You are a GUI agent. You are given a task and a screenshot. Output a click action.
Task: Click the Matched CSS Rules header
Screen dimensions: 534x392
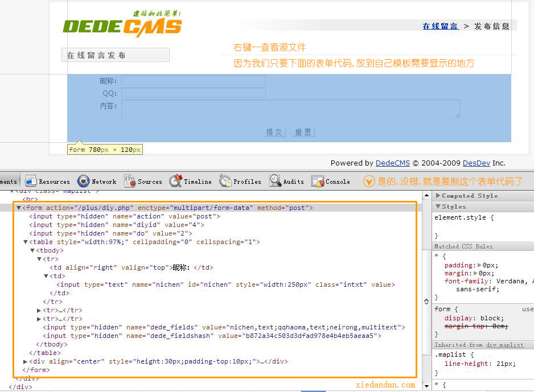[463, 246]
